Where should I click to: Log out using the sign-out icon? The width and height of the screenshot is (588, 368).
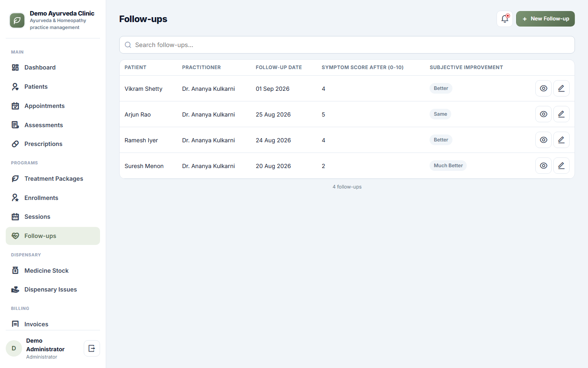tap(92, 348)
